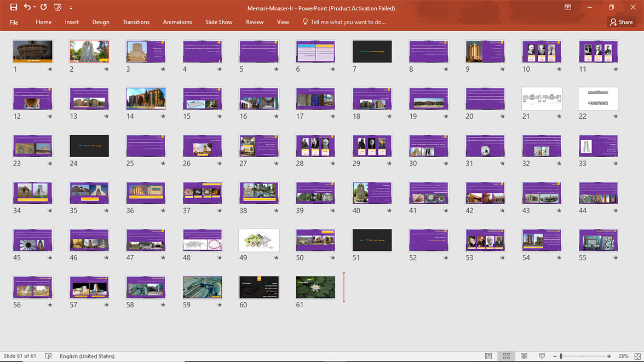Click English (United States) language button
644x362 pixels.
[87, 356]
